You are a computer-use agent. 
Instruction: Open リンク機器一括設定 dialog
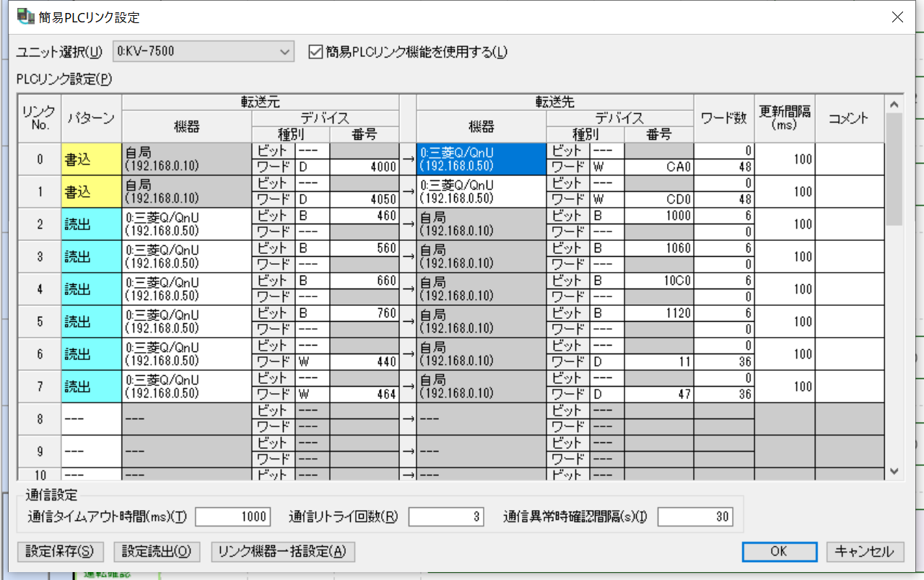coord(283,551)
